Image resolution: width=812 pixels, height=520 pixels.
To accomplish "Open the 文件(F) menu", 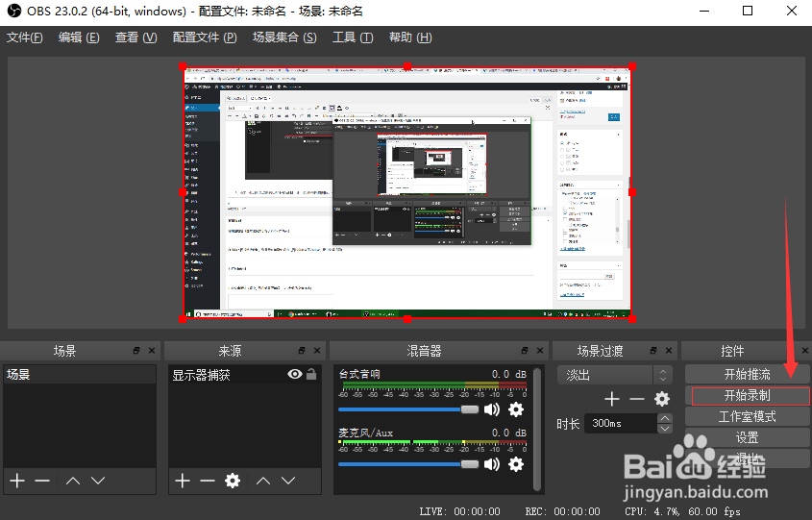I will coord(24,37).
